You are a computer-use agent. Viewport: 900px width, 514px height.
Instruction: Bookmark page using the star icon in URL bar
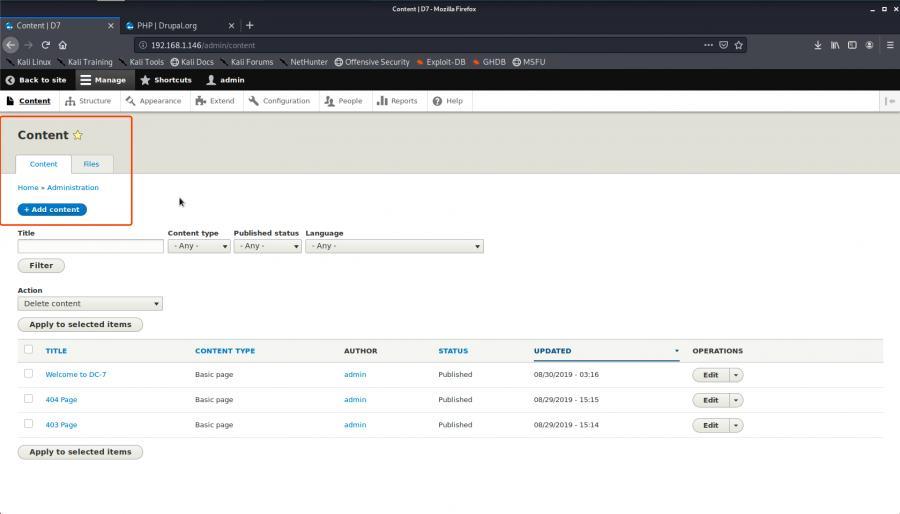(x=739, y=45)
